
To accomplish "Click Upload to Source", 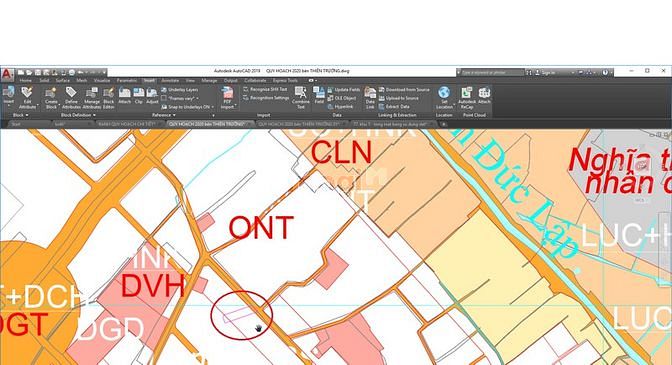I will 399,98.
